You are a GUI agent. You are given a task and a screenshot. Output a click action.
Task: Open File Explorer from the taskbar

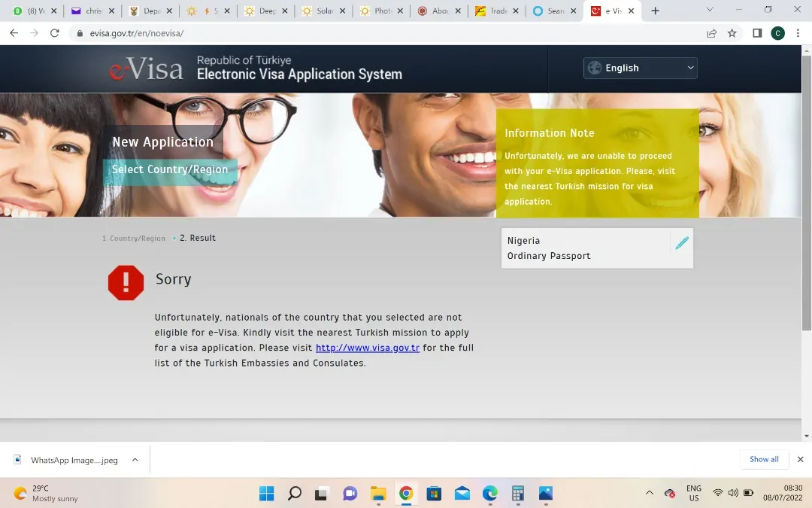[378, 494]
